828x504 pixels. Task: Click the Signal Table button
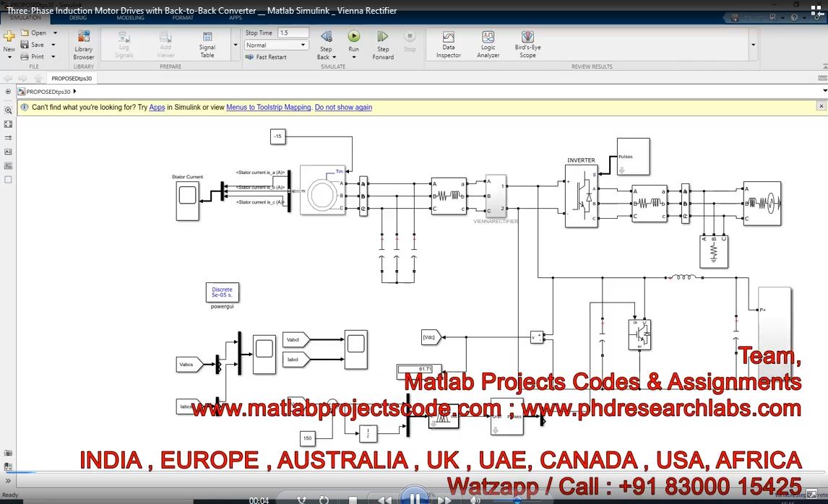pos(207,45)
